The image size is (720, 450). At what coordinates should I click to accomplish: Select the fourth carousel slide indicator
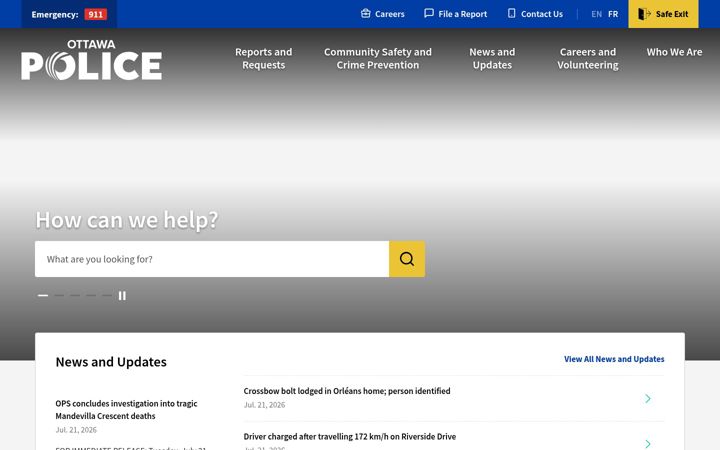(91, 295)
